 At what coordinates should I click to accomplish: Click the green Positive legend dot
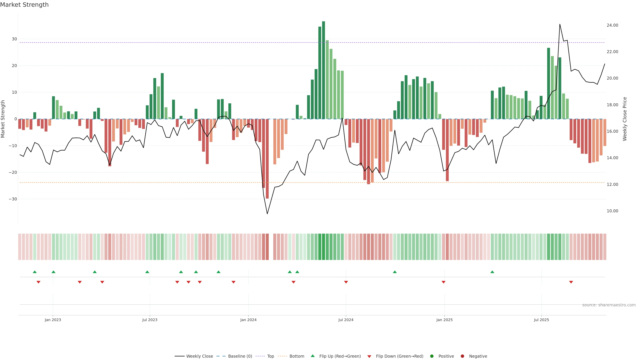[x=432, y=356]
